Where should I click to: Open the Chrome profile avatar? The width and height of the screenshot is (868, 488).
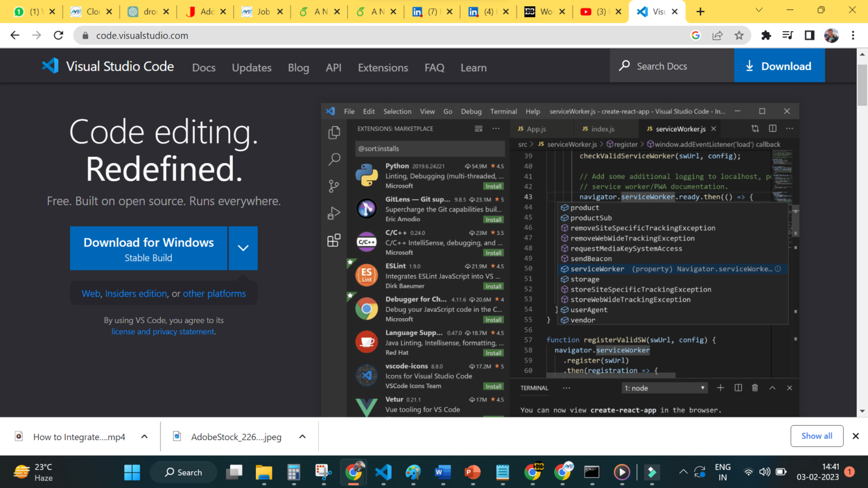pyautogui.click(x=831, y=36)
